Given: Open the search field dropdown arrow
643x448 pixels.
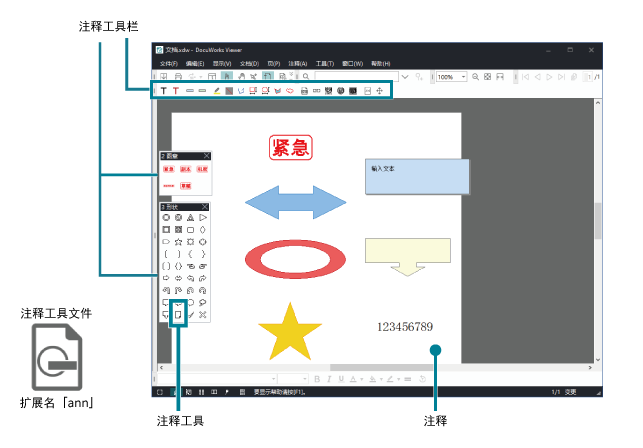Looking at the screenshot, I should 405,76.
